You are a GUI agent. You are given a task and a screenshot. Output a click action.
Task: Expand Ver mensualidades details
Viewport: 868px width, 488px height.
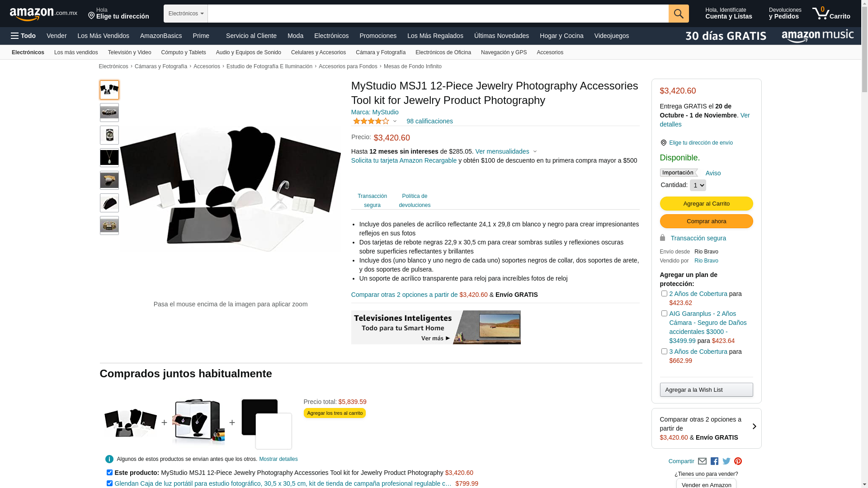tap(506, 151)
